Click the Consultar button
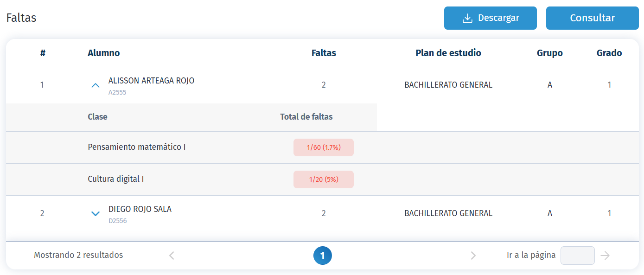Screen dimensions: 644x275 (592, 18)
